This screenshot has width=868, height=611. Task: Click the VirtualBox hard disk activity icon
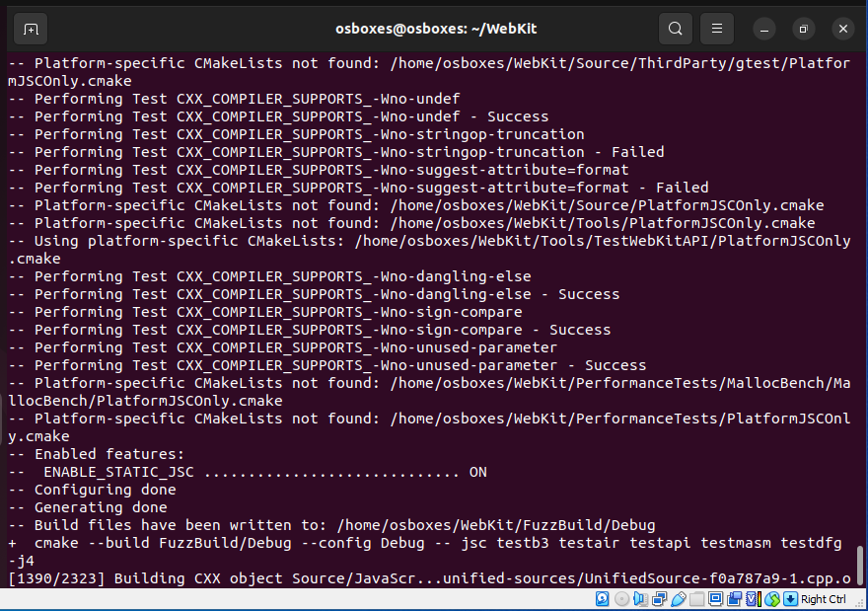[x=603, y=599]
